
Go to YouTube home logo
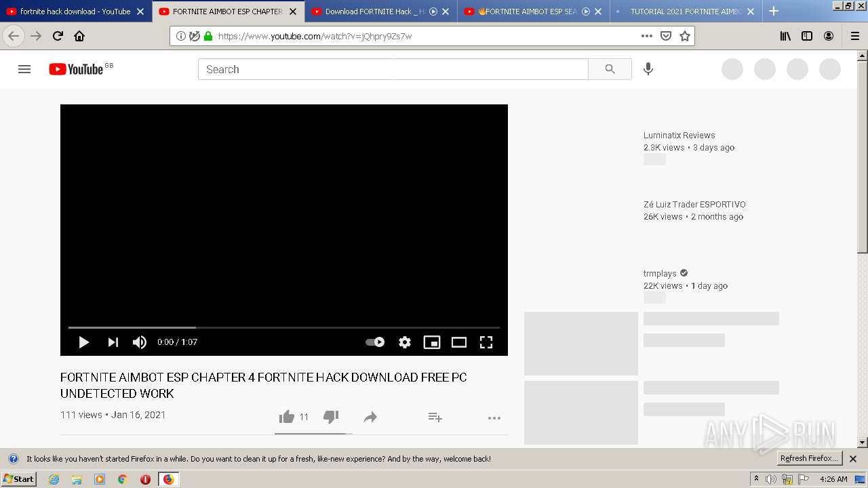76,69
